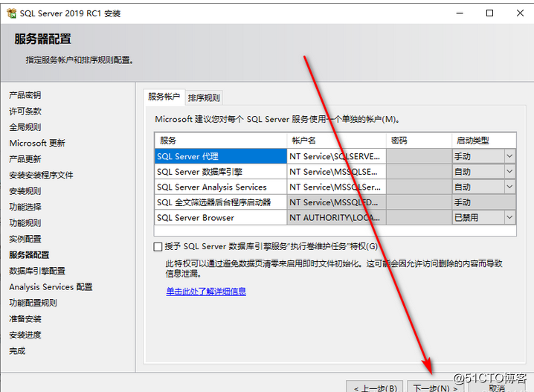Viewport: 534px width, 392px height.
Task: Click 实例配置 step in sidebar
Action: pos(25,239)
